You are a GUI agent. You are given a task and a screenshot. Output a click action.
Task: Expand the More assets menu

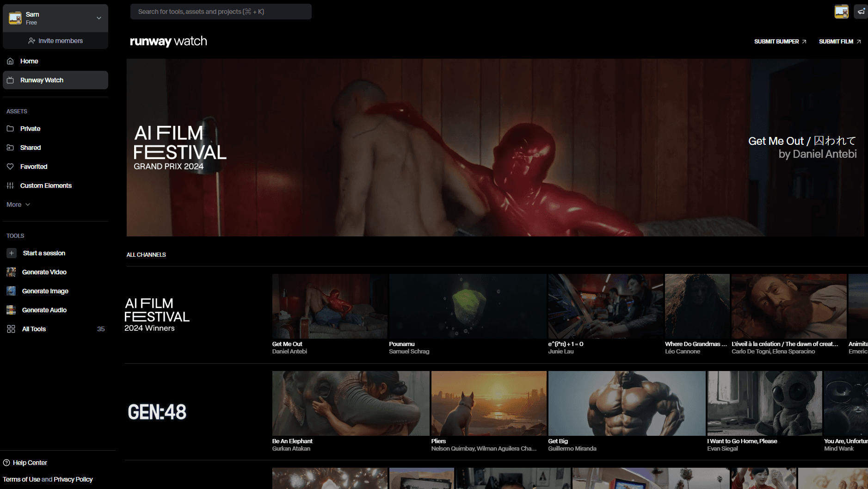tap(18, 204)
